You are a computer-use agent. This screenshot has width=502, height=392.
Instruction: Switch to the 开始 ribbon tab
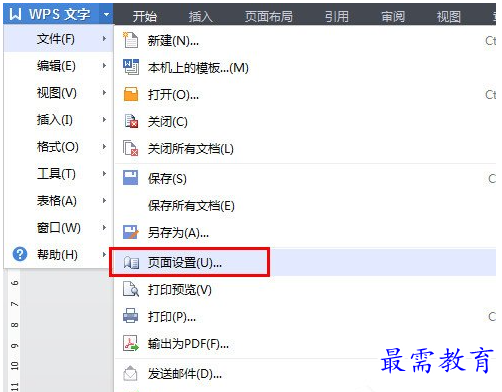(145, 16)
